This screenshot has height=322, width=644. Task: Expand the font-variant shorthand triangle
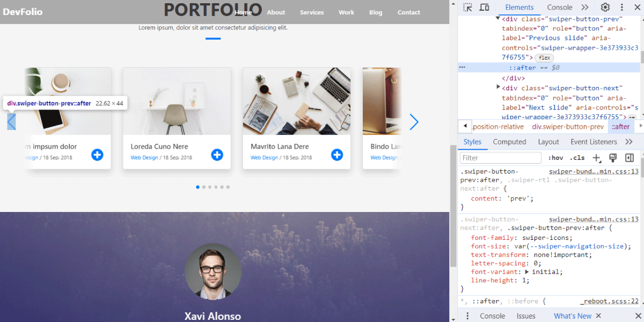[527, 272]
